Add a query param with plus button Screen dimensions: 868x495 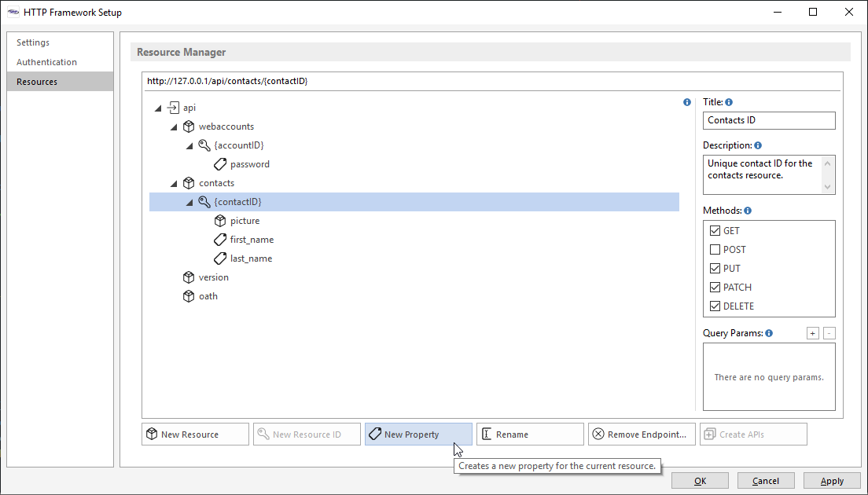pyautogui.click(x=812, y=333)
